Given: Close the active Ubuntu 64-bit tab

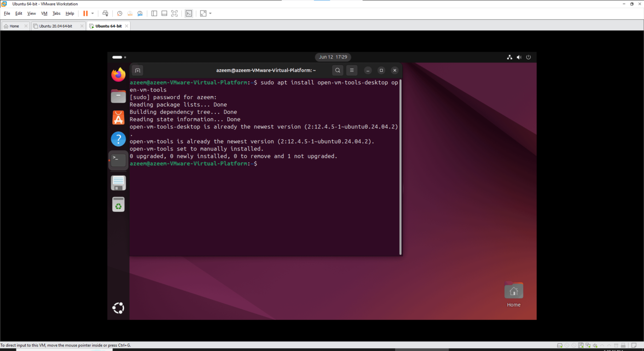Looking at the screenshot, I should (x=126, y=26).
